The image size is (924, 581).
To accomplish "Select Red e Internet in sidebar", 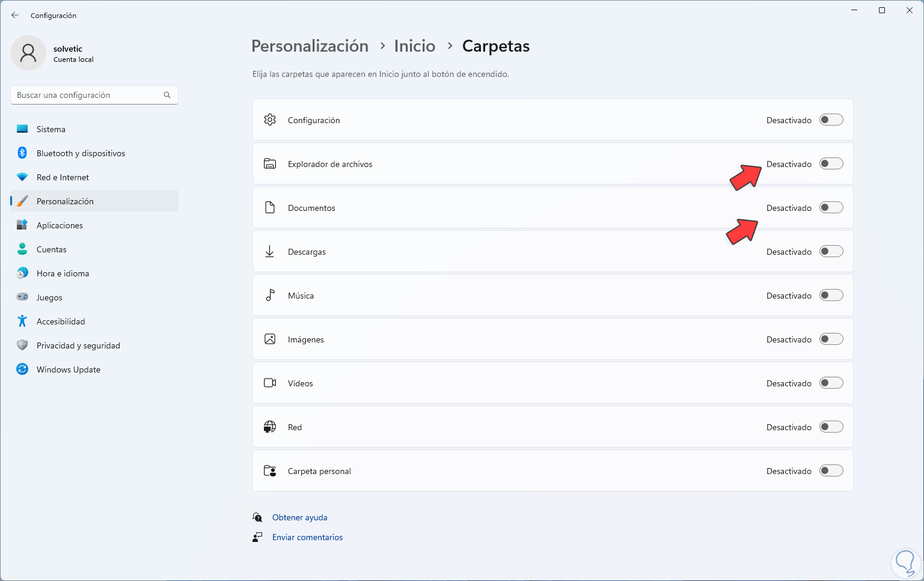I will (63, 177).
